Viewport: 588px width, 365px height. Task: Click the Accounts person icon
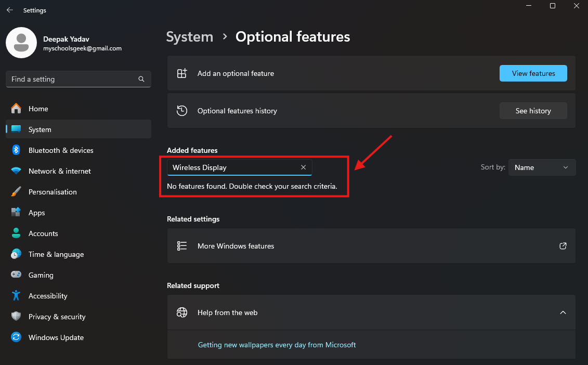click(16, 233)
